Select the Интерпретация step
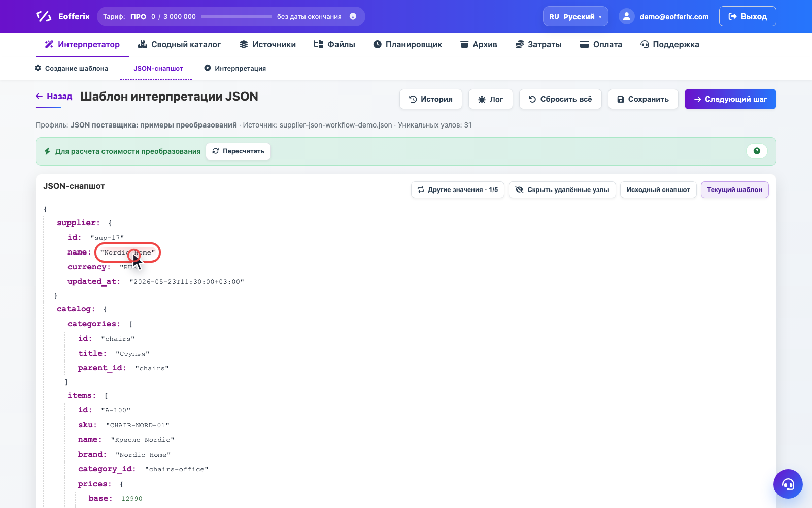812x508 pixels. pos(235,68)
